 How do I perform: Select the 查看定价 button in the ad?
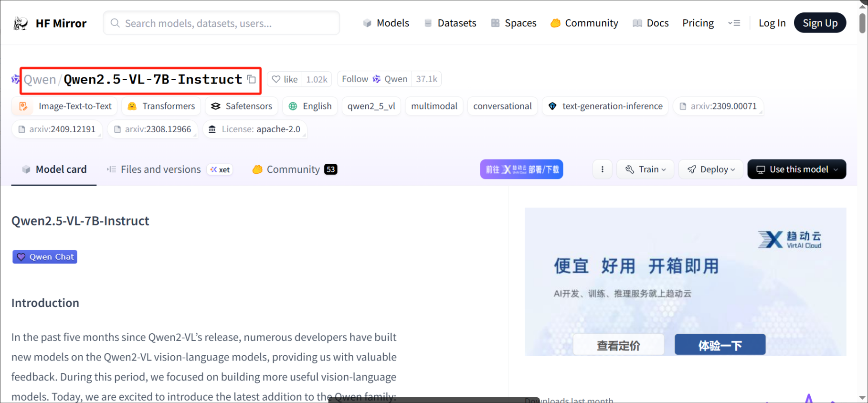618,345
